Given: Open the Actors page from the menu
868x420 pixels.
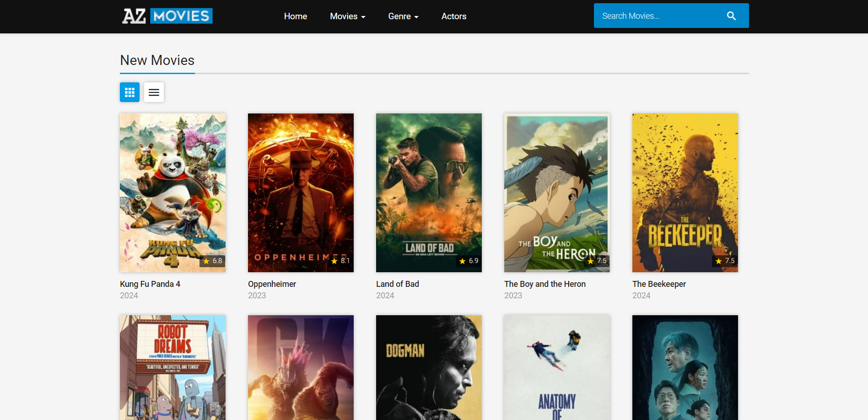Looking at the screenshot, I should coord(453,16).
